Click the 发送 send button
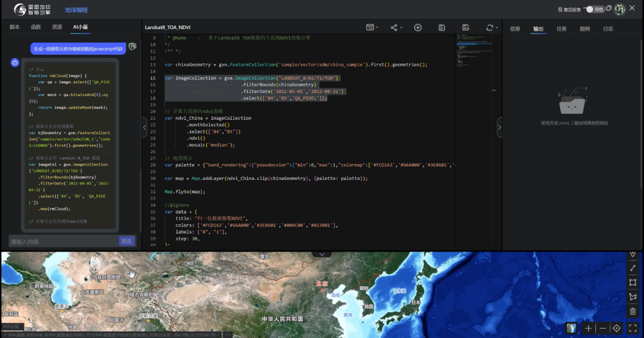 (x=126, y=241)
